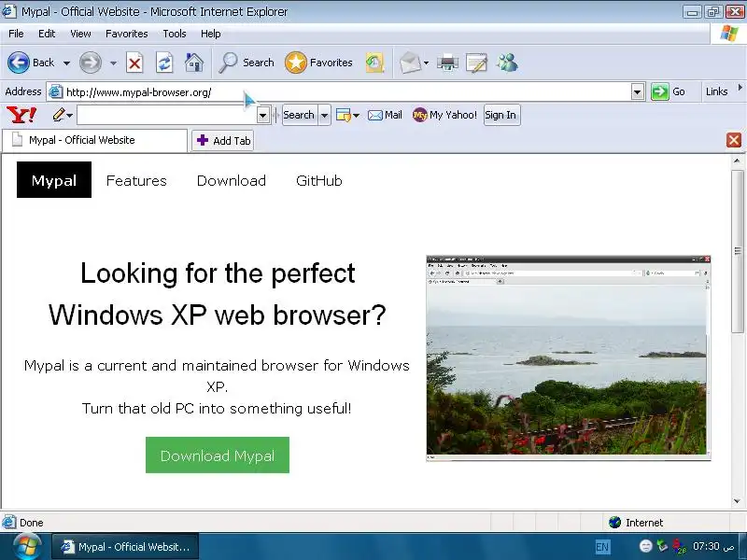Open the Tools menu
Screen dimensions: 747x560
tap(175, 34)
